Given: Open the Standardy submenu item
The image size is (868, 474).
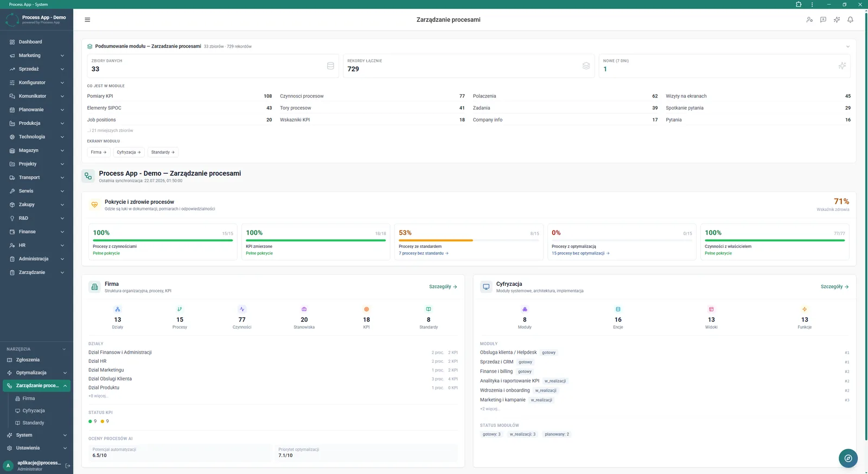Looking at the screenshot, I should (40, 422).
